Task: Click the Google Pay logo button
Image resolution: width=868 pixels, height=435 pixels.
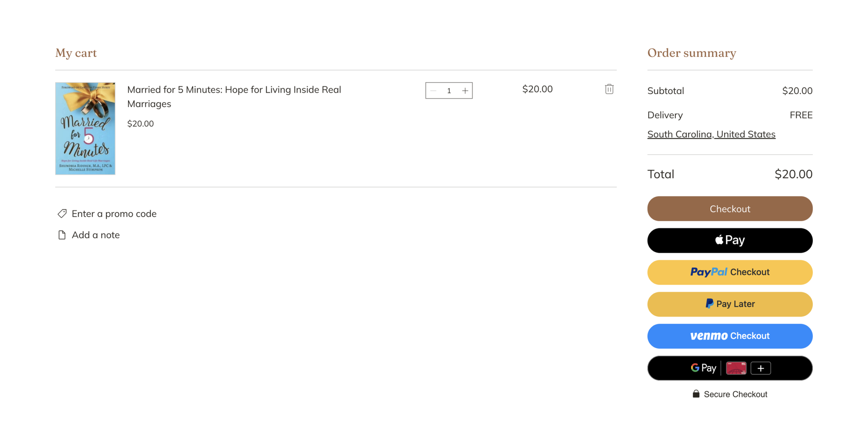Action: coord(703,368)
